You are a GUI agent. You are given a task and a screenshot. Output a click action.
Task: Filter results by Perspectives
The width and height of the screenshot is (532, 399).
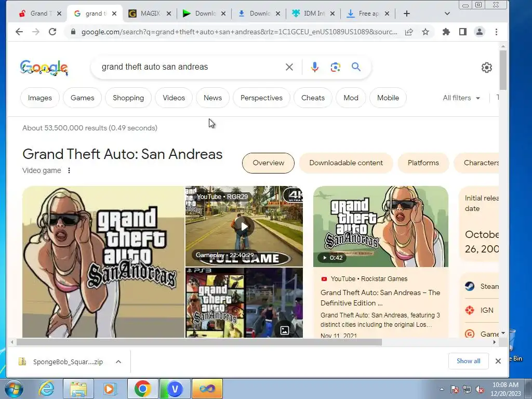point(261,98)
